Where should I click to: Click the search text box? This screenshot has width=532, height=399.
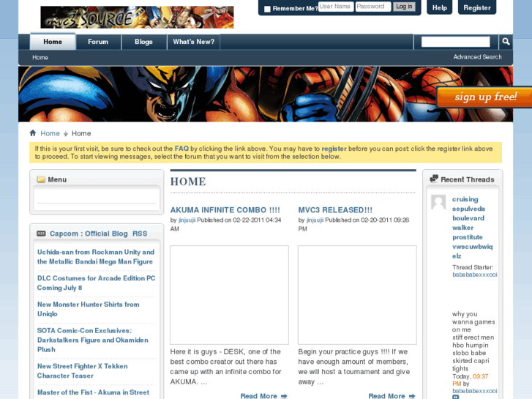point(455,42)
